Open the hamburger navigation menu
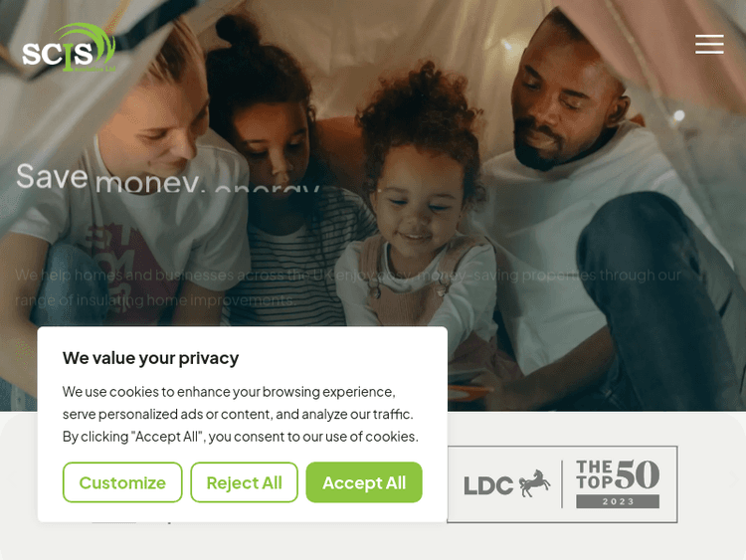 pos(709,44)
